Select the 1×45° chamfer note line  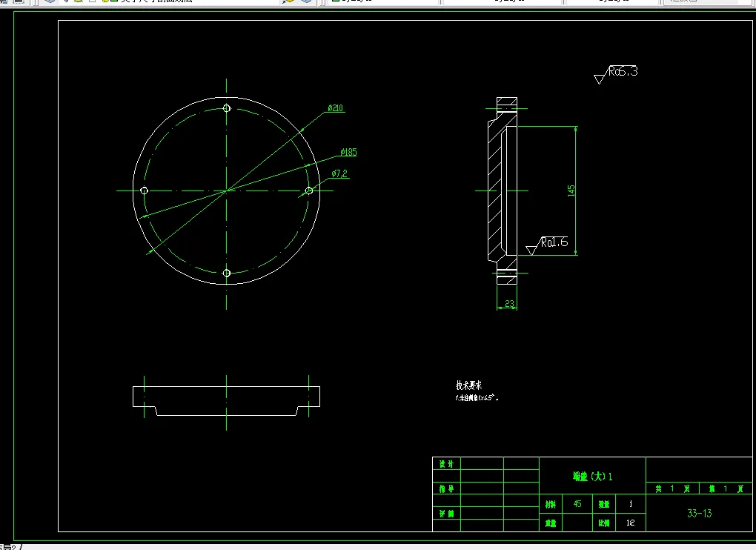click(x=477, y=398)
